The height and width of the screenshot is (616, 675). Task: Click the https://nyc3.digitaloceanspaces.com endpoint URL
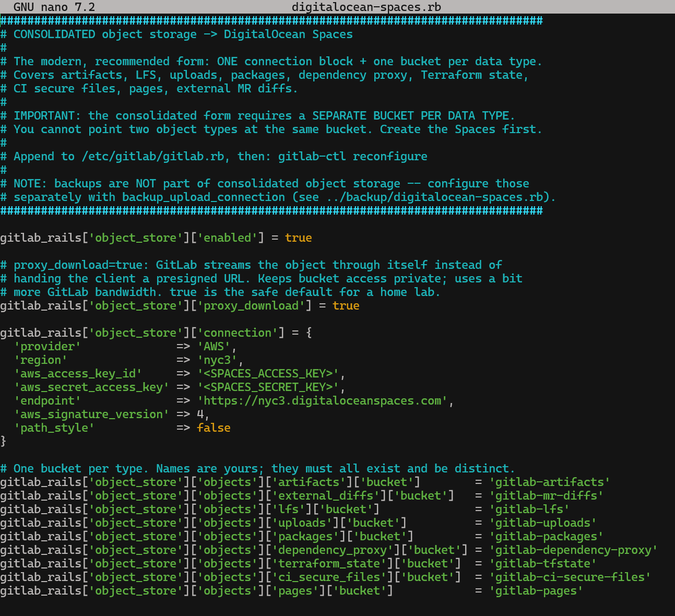(322, 401)
